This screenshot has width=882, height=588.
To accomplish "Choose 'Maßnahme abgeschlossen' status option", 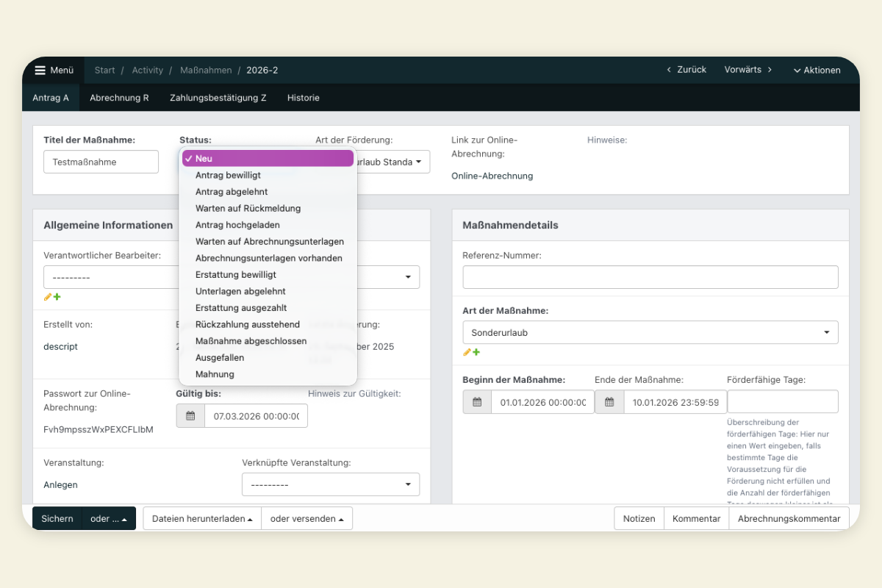I will point(251,341).
